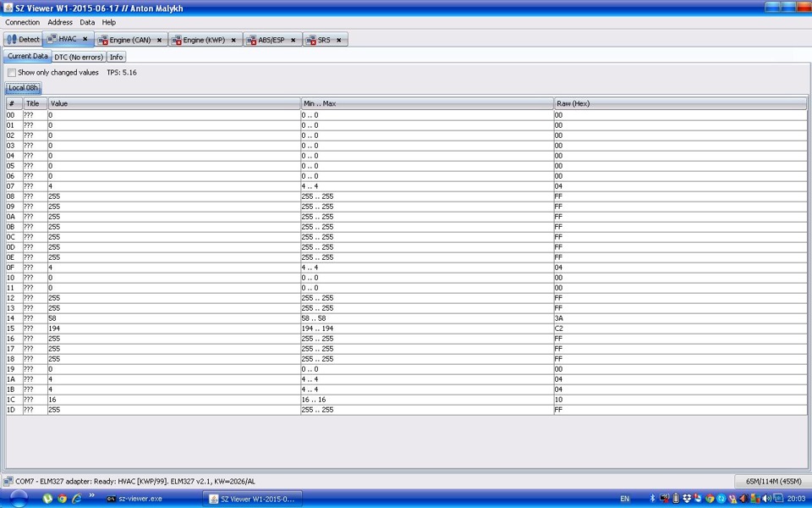Expand the quick launch overflow chevron
This screenshot has height=508, width=812.
click(92, 496)
